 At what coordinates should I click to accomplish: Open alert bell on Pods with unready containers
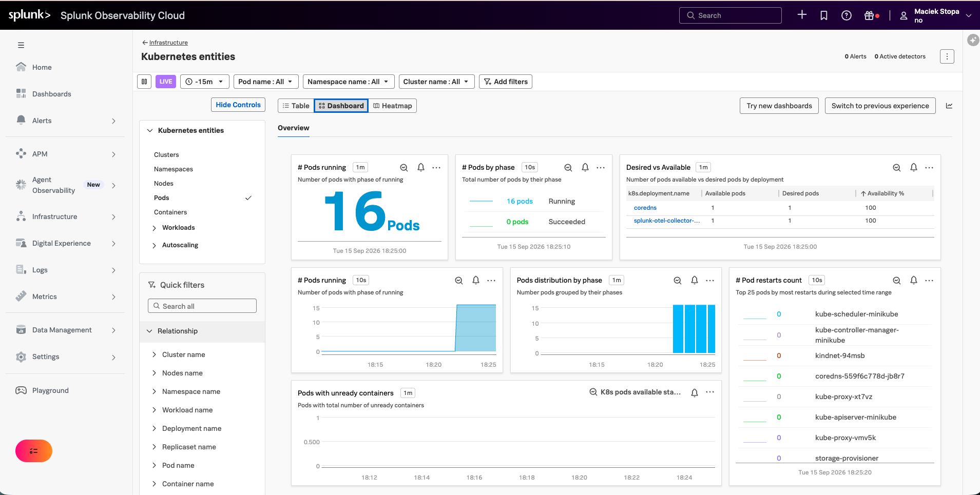tap(695, 393)
